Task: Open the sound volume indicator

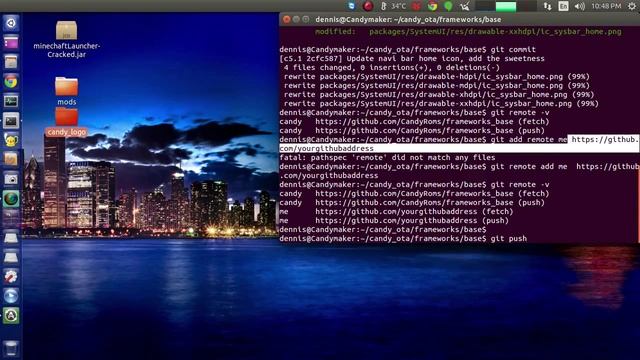Action: point(580,6)
